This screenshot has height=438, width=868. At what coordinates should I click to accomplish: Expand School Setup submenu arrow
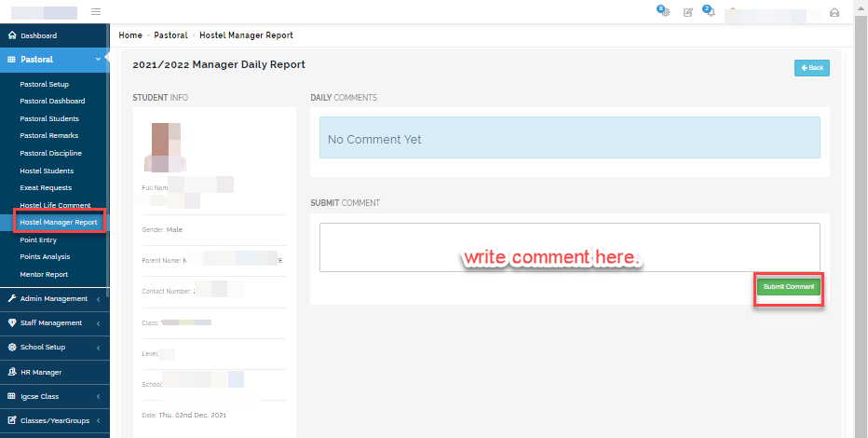tap(98, 348)
